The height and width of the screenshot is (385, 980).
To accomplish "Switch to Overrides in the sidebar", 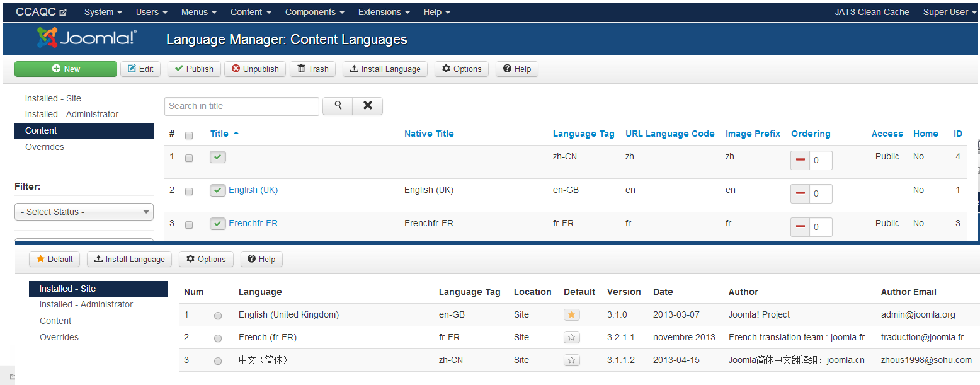I will 44,147.
